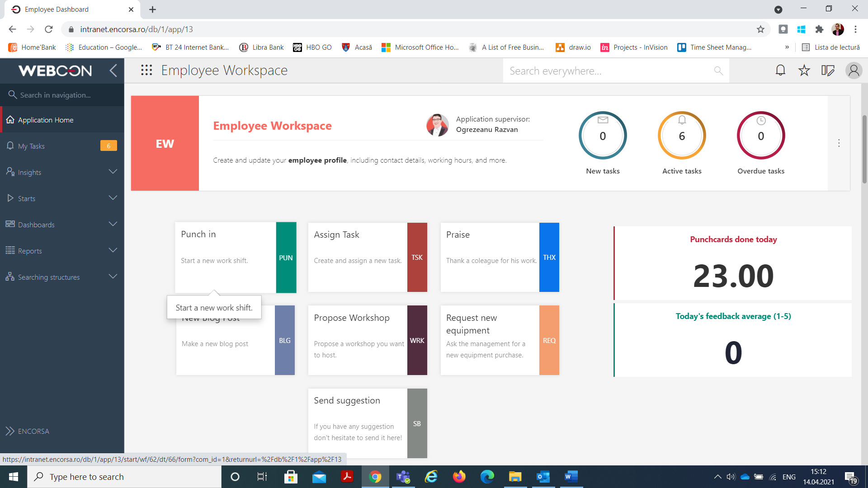Click the SB tile on Send suggestion
868x488 pixels.
pos(417,423)
